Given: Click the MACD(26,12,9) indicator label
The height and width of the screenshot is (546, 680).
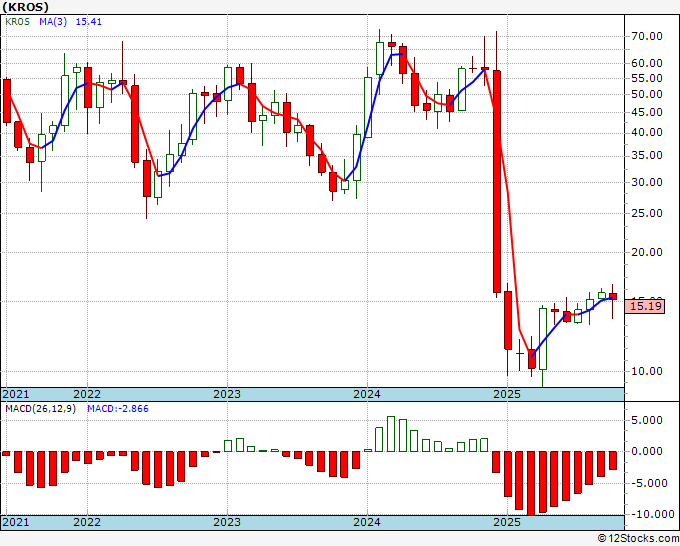Looking at the screenshot, I should [x=40, y=409].
